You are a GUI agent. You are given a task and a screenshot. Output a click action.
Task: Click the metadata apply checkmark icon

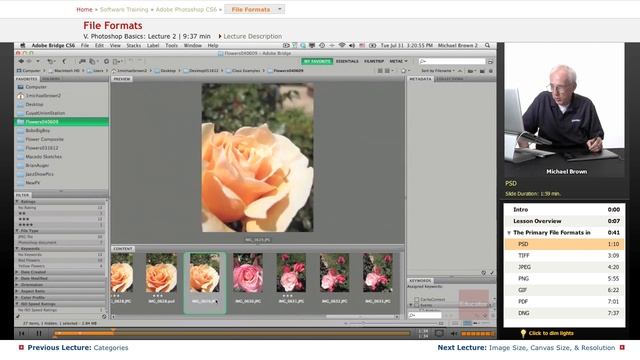pos(492,273)
